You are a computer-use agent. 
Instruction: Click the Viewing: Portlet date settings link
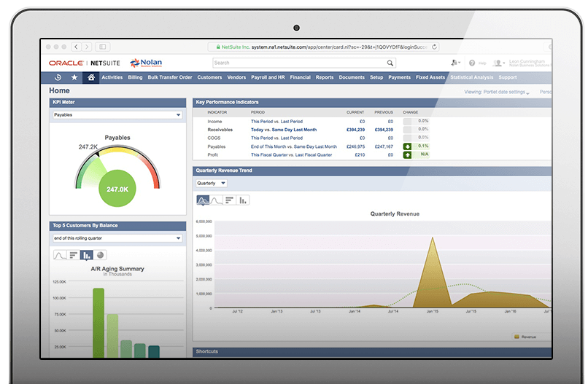(x=496, y=92)
